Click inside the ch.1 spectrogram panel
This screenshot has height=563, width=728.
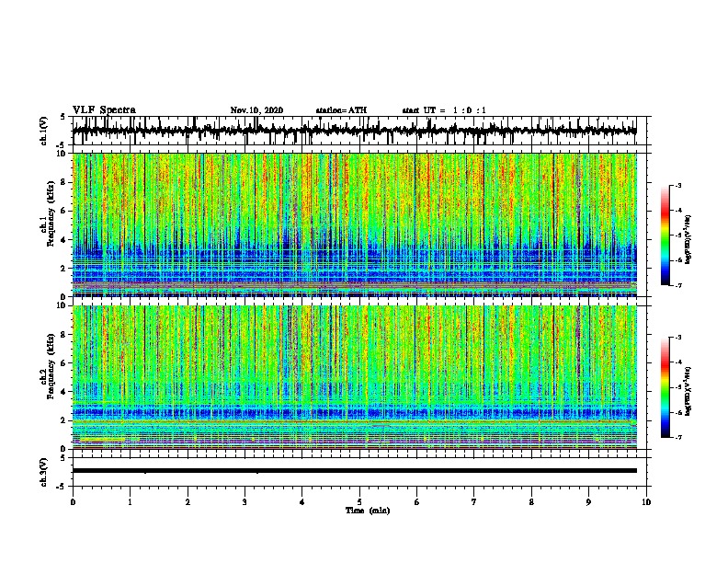tap(354, 224)
